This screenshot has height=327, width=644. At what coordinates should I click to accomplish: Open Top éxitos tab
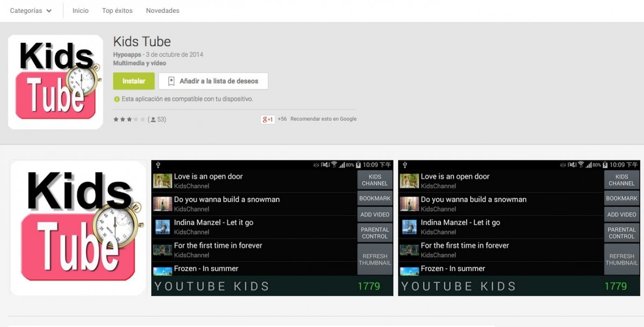coord(118,11)
